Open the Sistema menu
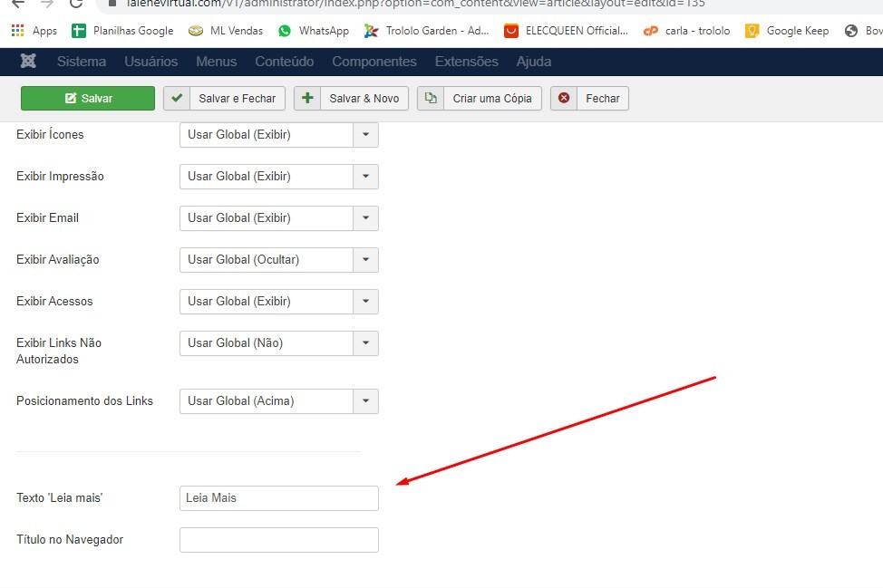 (81, 62)
